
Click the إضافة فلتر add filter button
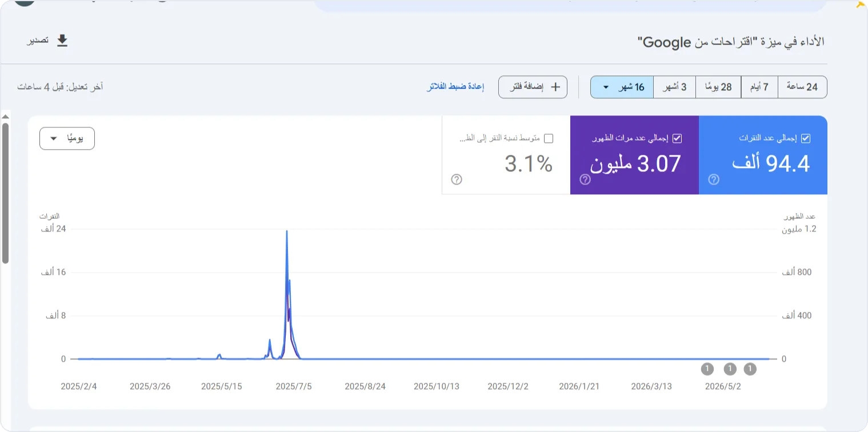coord(533,87)
